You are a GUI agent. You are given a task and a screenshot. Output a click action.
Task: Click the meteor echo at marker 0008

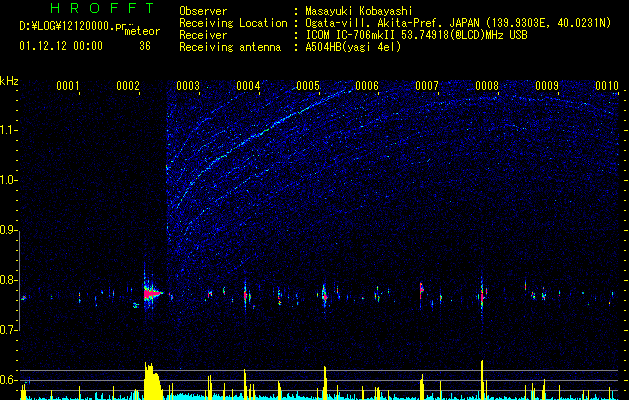click(x=483, y=295)
